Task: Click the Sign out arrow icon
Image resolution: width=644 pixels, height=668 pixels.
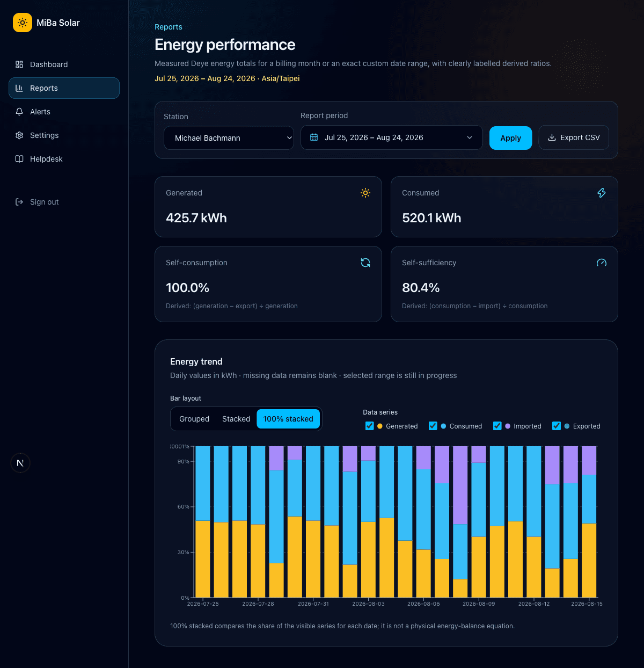Action: coord(19,202)
